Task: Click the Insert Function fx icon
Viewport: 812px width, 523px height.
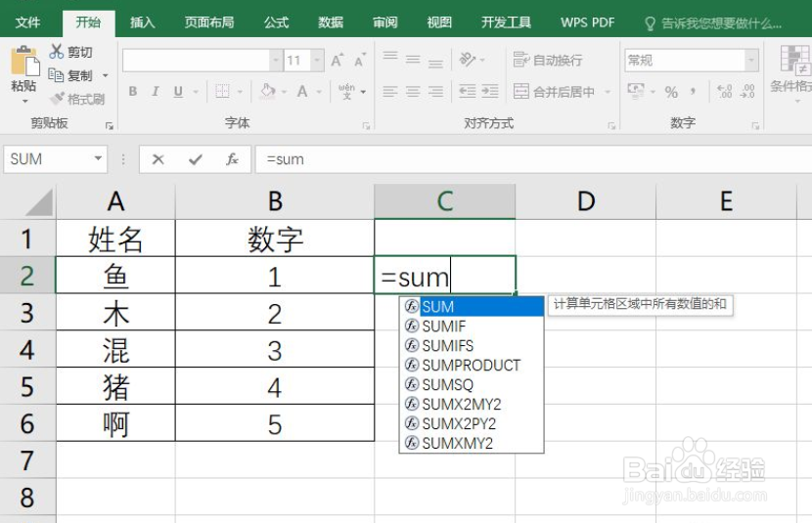Action: [x=232, y=159]
